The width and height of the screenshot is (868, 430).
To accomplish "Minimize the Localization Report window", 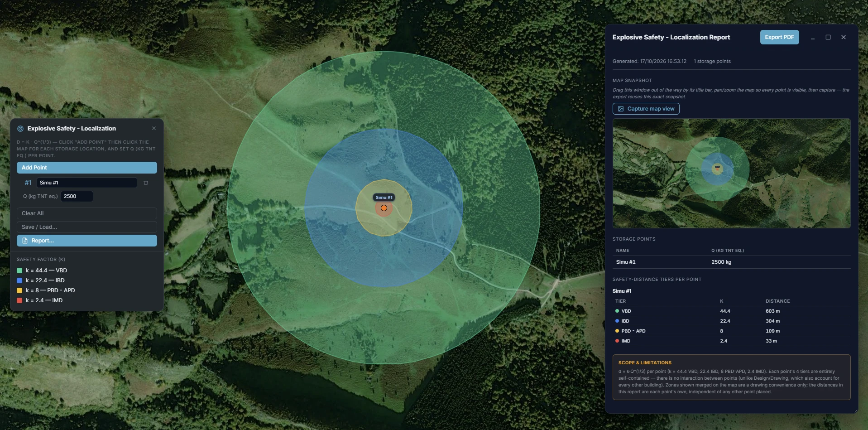I will [813, 38].
